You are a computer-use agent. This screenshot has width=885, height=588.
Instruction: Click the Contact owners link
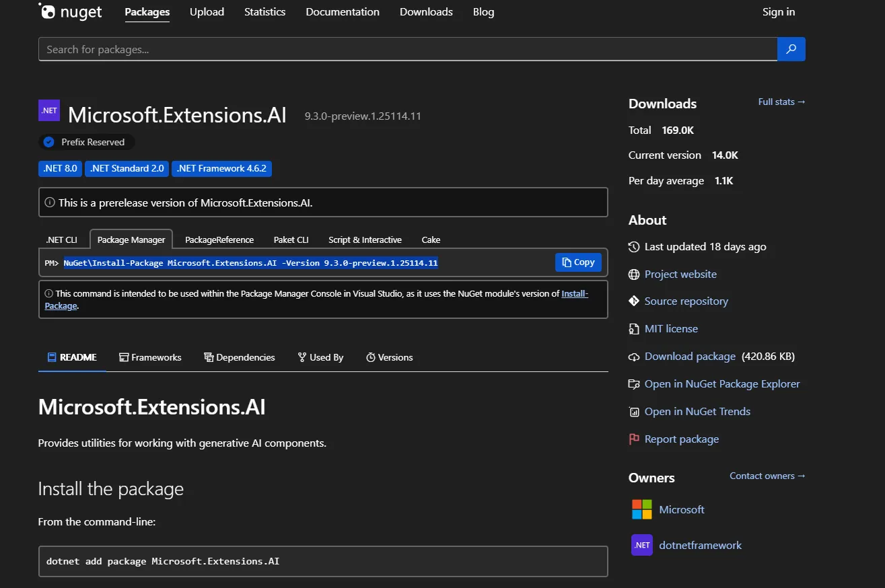(x=767, y=476)
